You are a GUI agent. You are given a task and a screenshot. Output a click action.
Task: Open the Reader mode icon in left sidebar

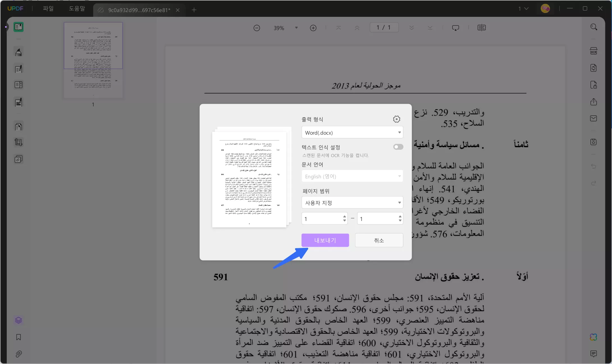tap(19, 27)
